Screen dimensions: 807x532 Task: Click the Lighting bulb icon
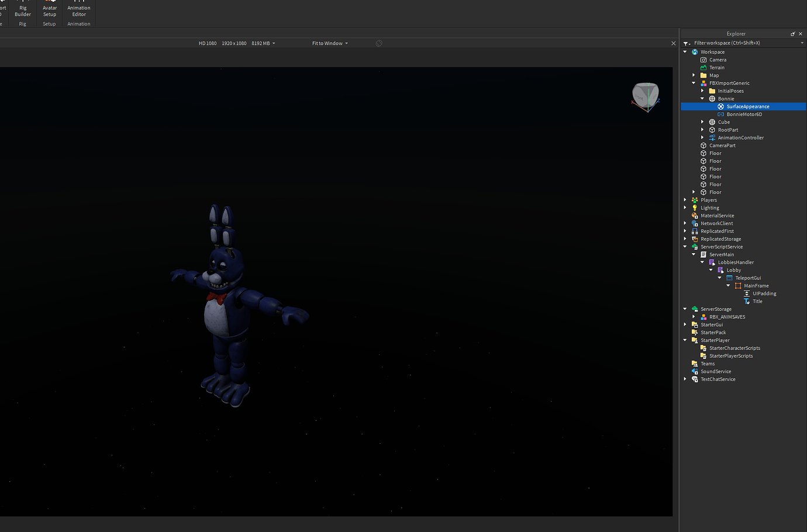(x=695, y=208)
